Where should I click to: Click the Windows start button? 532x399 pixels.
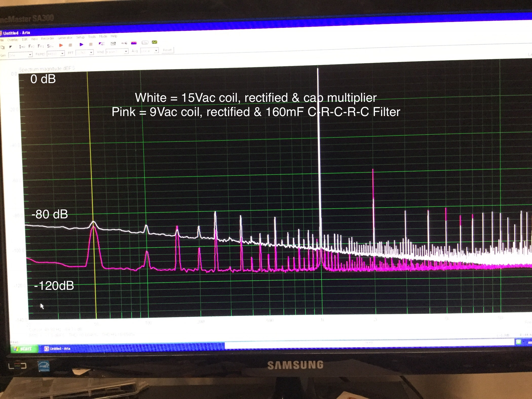(24, 349)
